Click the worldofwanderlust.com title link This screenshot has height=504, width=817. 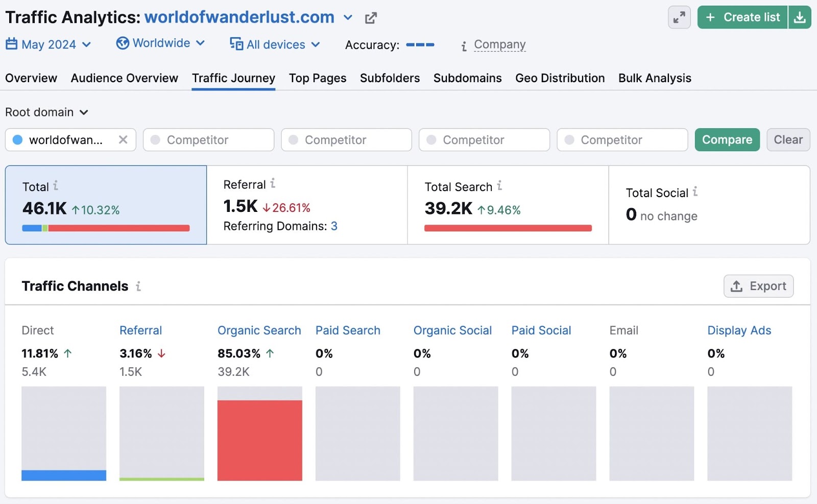(x=239, y=17)
